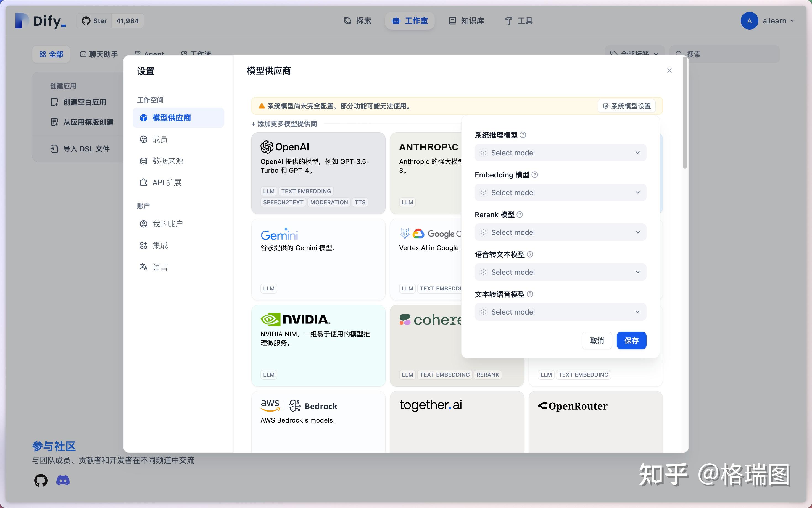Viewport: 812px width, 508px height.
Task: Click 系统模型设置 button
Action: 626,106
